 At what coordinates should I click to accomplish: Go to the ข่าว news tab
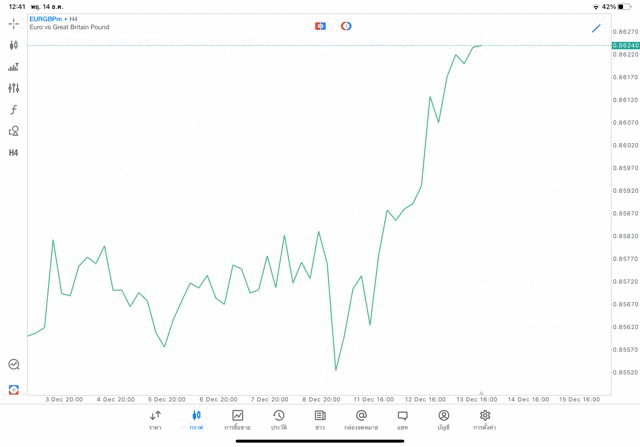click(320, 419)
